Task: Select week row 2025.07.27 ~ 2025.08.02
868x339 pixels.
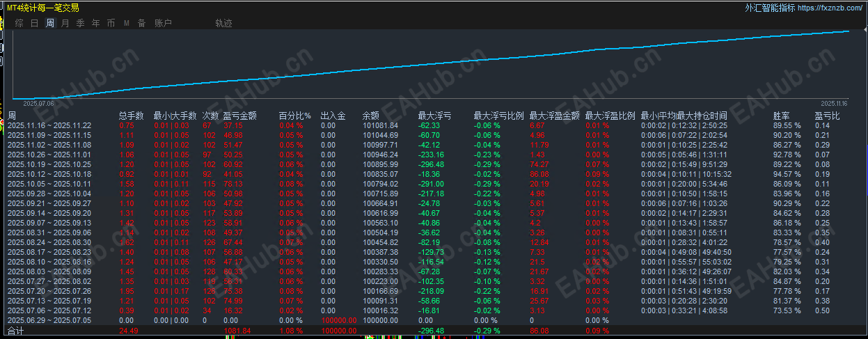Action: (49, 281)
